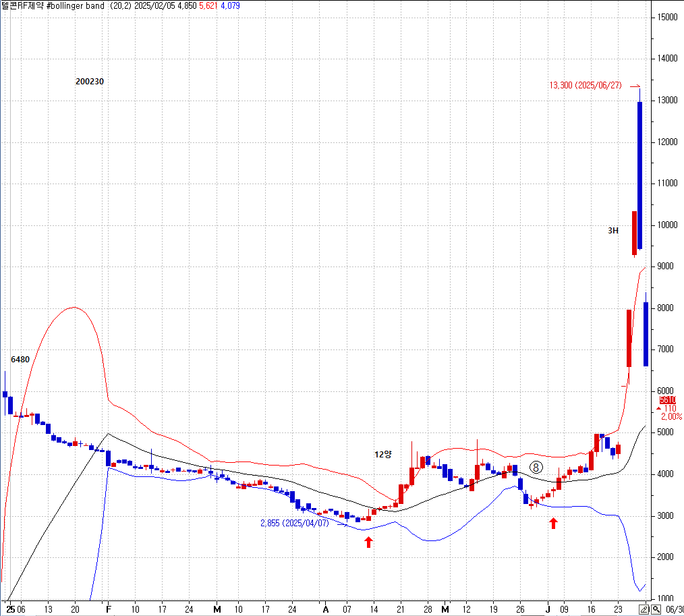Click the 2,855 (2025/04/07) low label
684x616 pixels.
click(x=295, y=523)
